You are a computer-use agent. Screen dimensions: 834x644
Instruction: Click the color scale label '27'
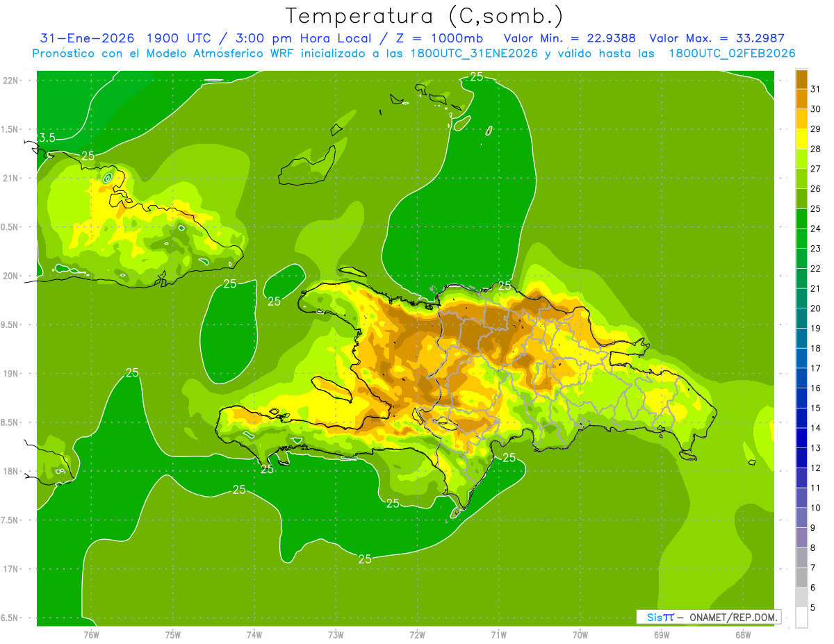click(x=817, y=168)
